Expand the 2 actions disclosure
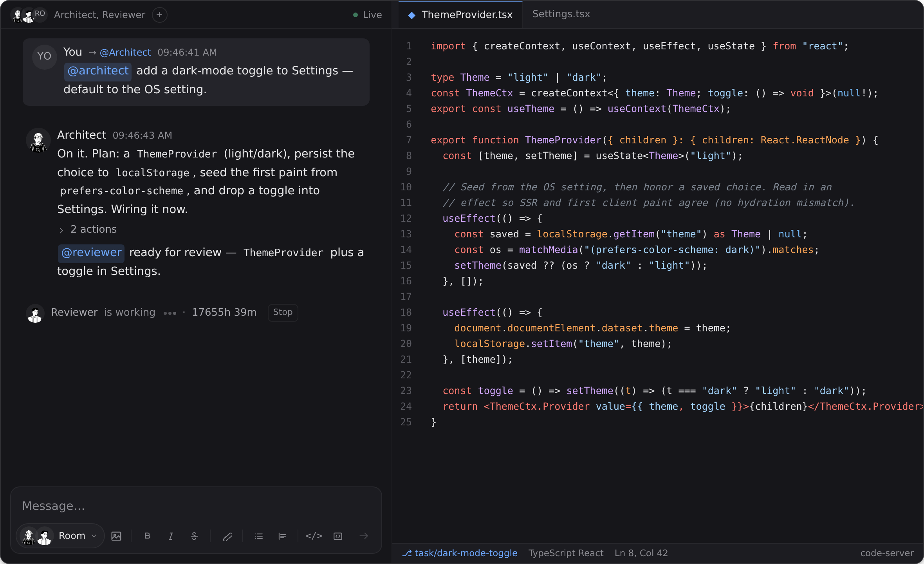 click(x=88, y=229)
